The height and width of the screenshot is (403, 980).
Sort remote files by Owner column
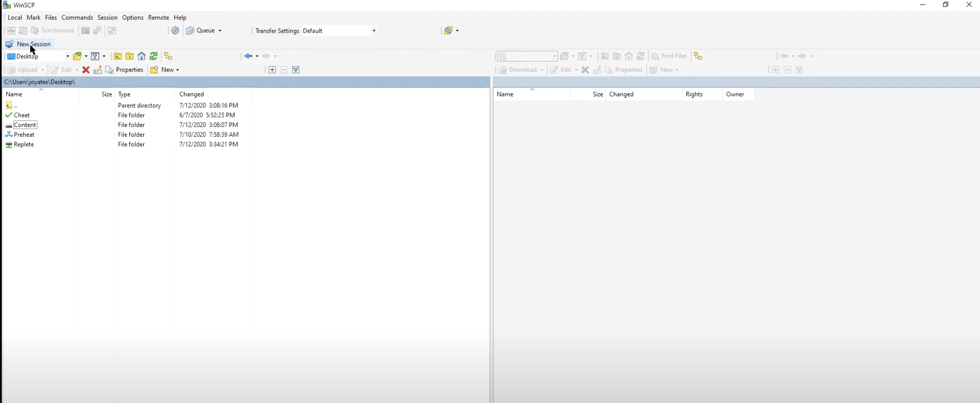point(738,94)
